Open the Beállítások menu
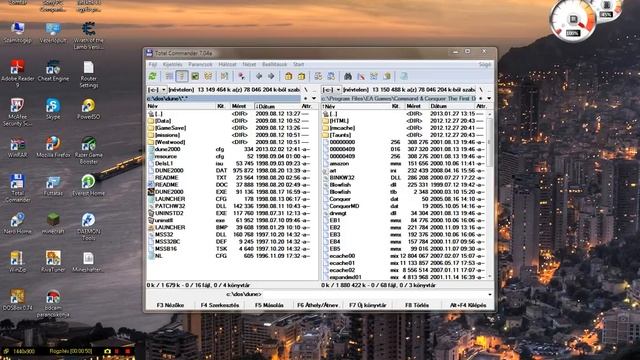This screenshot has height=360, width=640. coord(274,64)
